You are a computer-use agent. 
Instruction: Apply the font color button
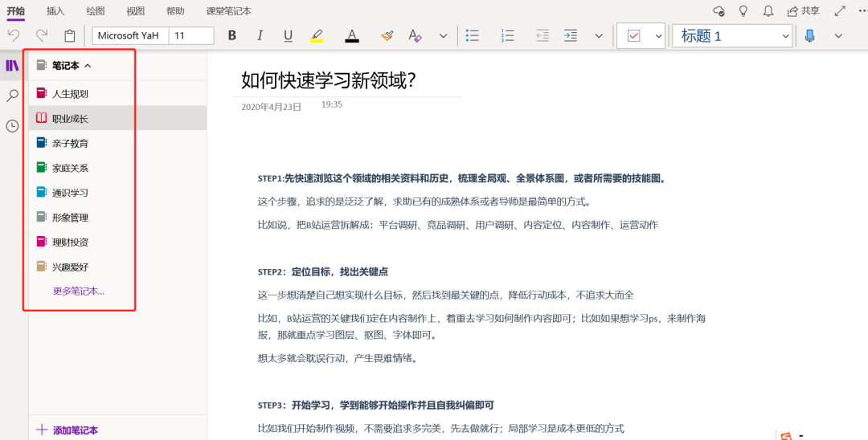(x=352, y=36)
